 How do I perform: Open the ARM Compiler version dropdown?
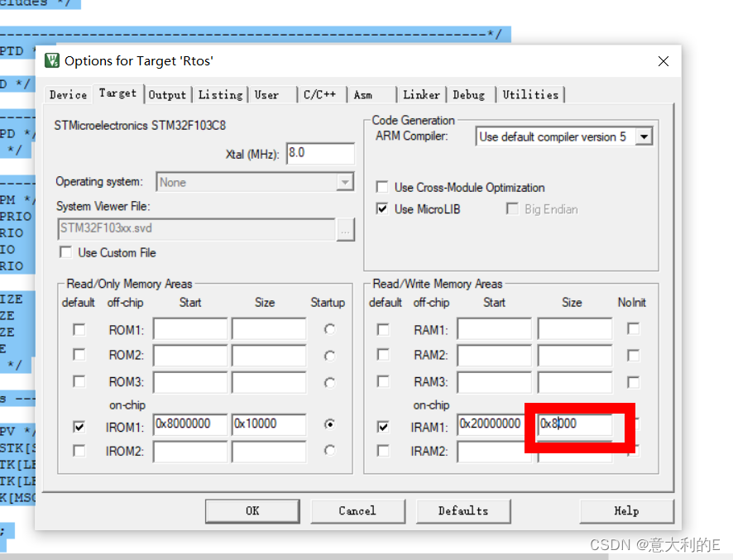pyautogui.click(x=645, y=136)
